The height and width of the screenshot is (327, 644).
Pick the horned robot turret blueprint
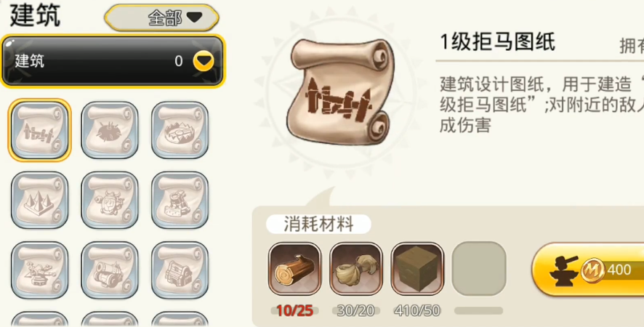coord(110,200)
